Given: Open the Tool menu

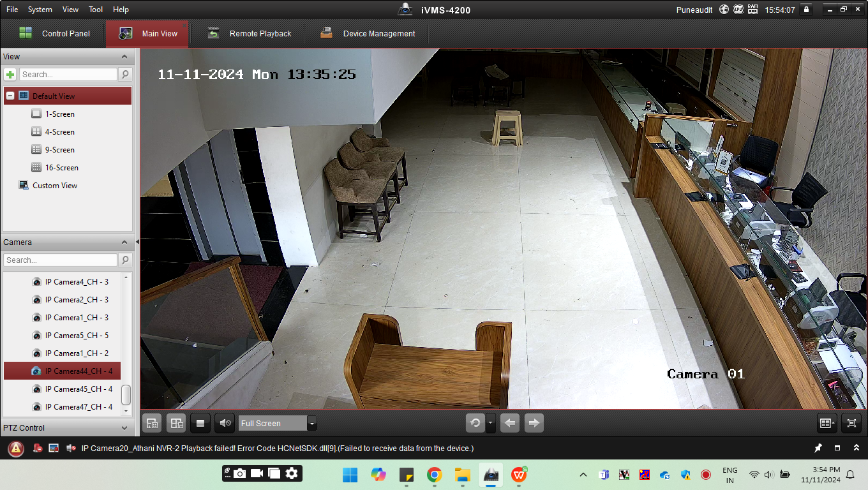Looking at the screenshot, I should [96, 10].
